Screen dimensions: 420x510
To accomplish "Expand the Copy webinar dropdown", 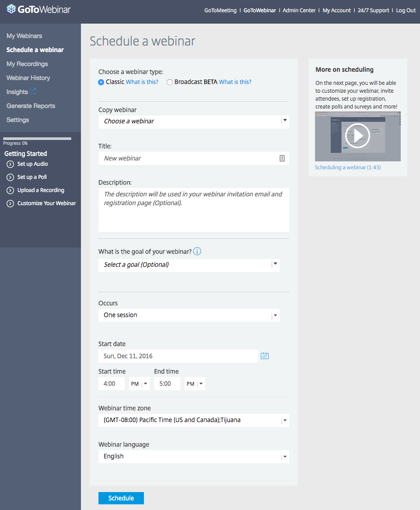I will click(284, 121).
